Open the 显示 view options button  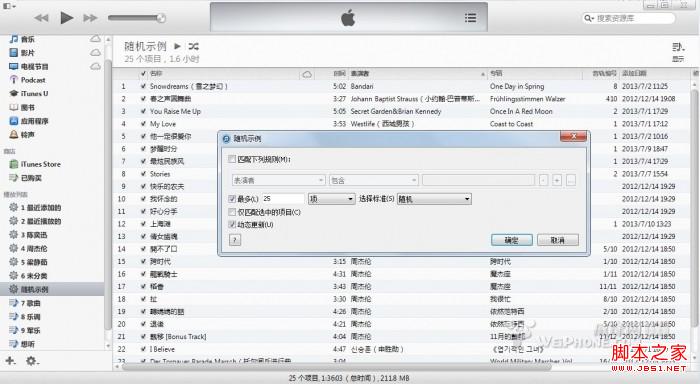678,52
